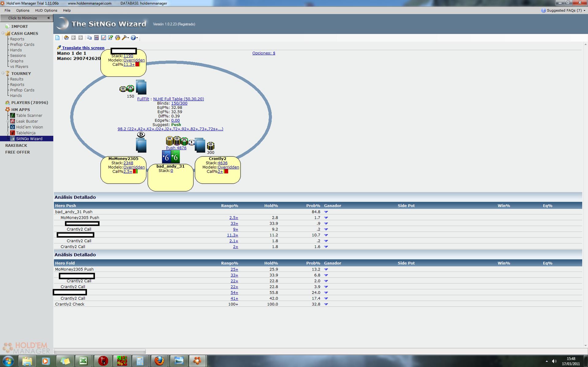Click the forward arrow toolbar icon
The height and width of the screenshot is (367, 588).
tap(81, 38)
